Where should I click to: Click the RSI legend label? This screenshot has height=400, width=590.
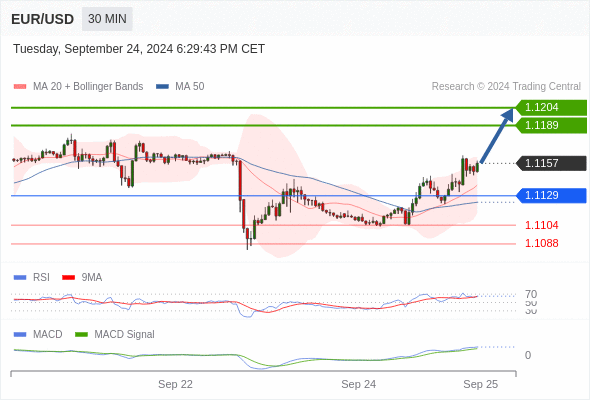(41, 278)
